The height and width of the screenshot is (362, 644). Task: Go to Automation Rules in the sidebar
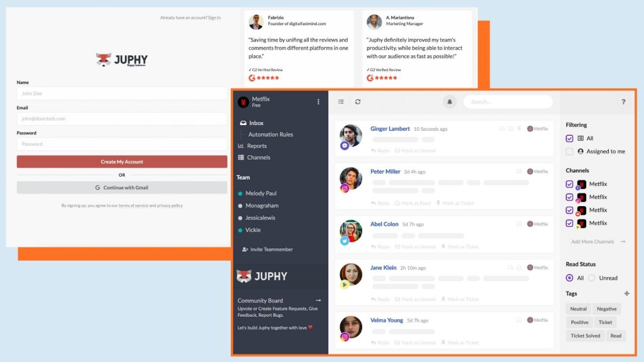coord(270,134)
